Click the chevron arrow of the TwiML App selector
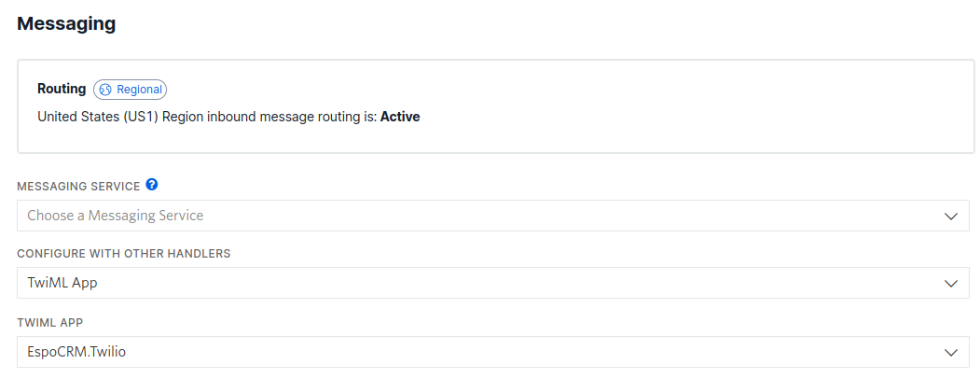Screen dimensions: 980x392 pos(951,352)
